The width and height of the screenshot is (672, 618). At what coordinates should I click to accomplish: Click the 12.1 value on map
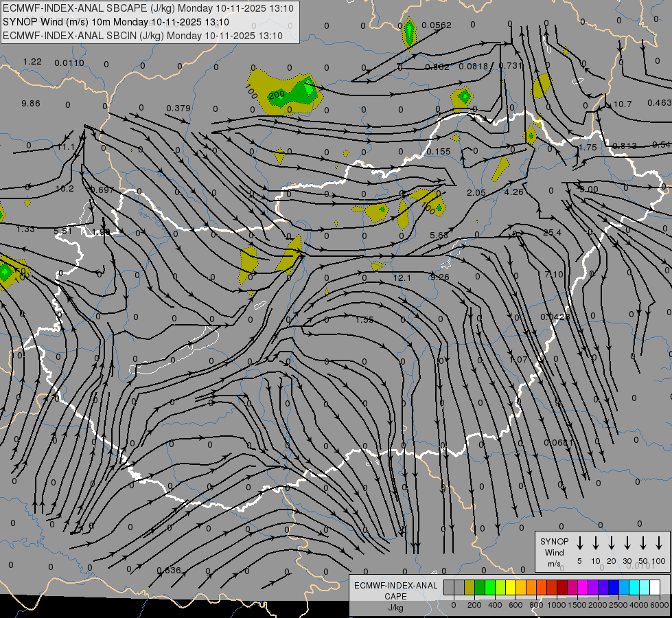point(402,278)
